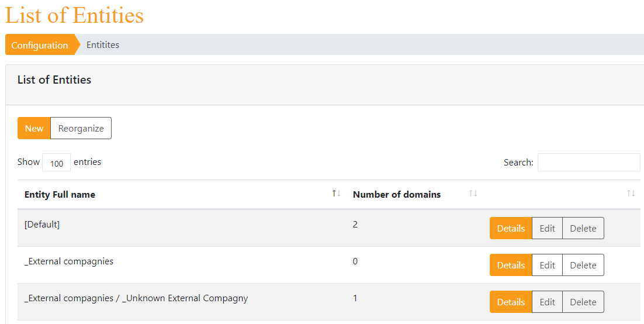Click the Reorganize button

(x=81, y=128)
